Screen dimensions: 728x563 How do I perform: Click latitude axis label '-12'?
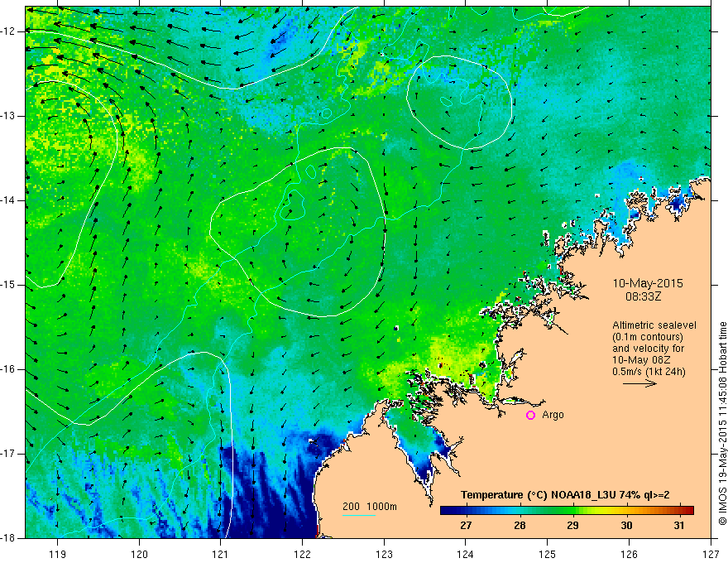tap(8, 31)
